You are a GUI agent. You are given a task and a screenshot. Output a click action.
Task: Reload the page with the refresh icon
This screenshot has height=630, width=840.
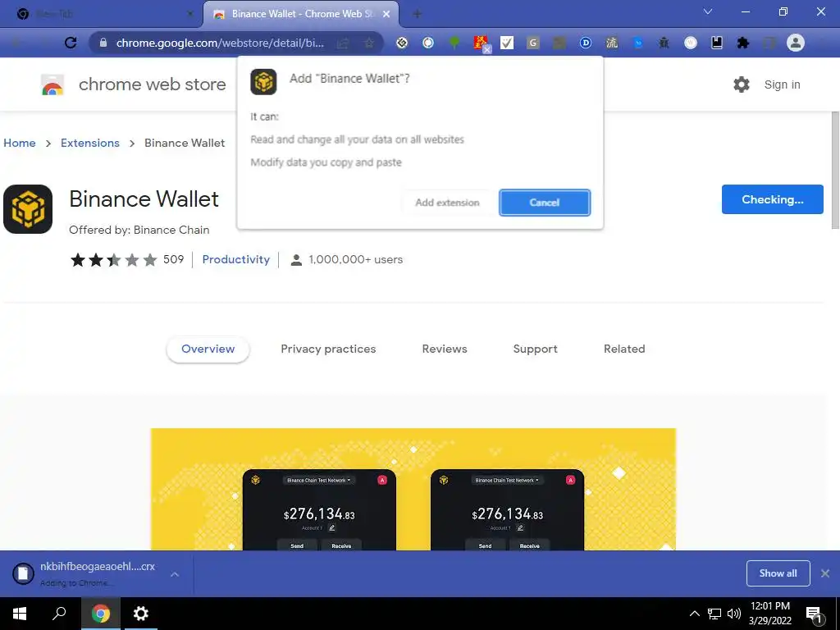pos(71,43)
